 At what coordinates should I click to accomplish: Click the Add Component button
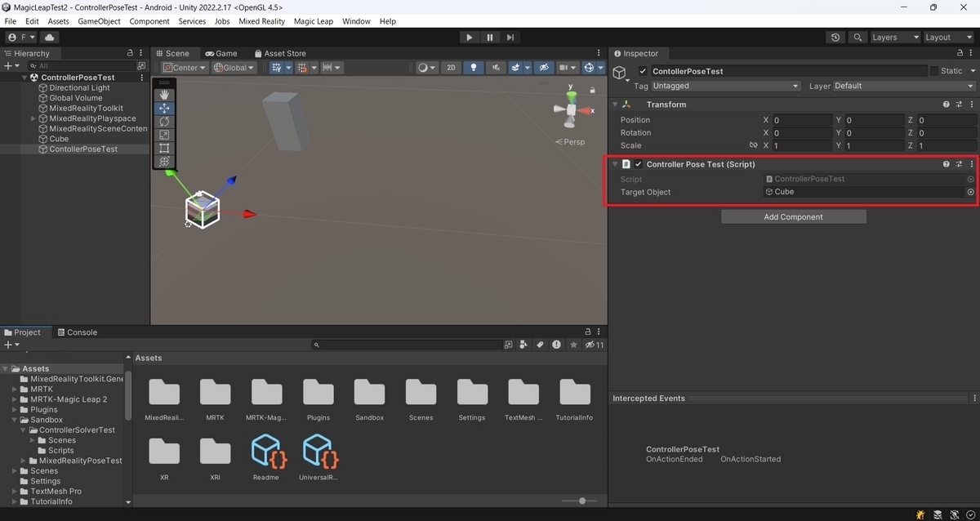pos(793,216)
